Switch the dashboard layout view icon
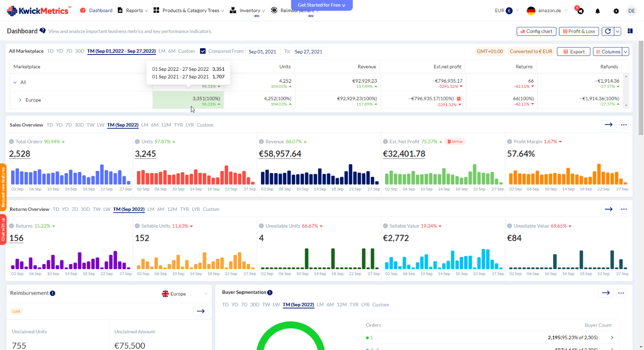This screenshot has width=644, height=350. coord(630,31)
